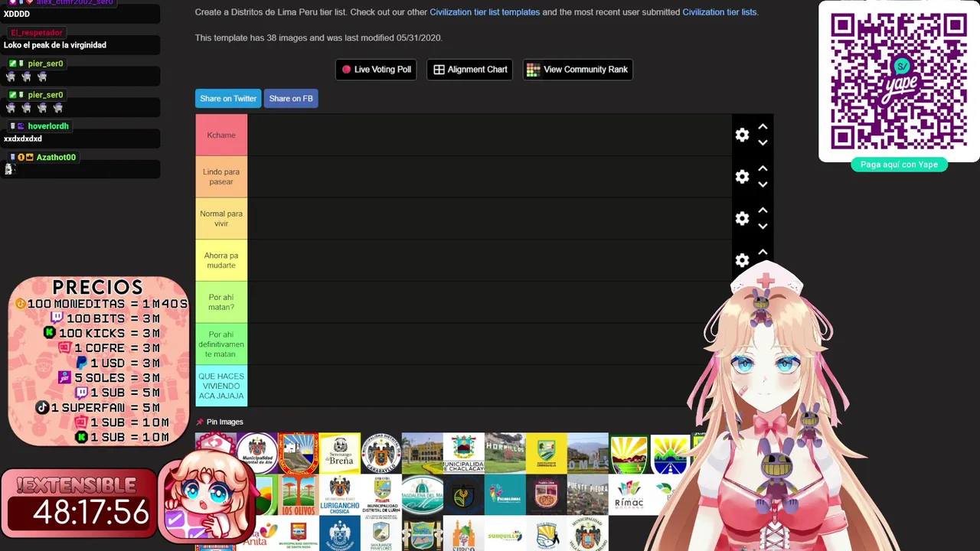The width and height of the screenshot is (980, 551).
Task: Open Civilization tier lists link
Action: [x=719, y=12]
